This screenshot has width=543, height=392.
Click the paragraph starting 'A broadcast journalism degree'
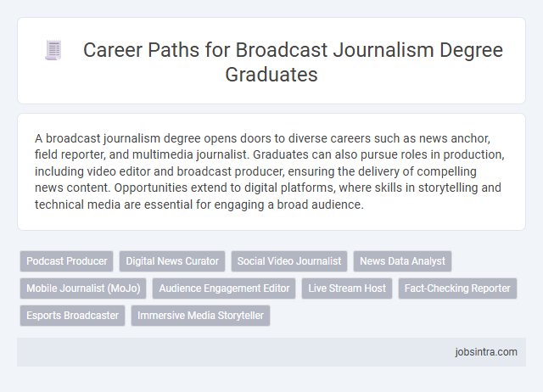[270, 171]
